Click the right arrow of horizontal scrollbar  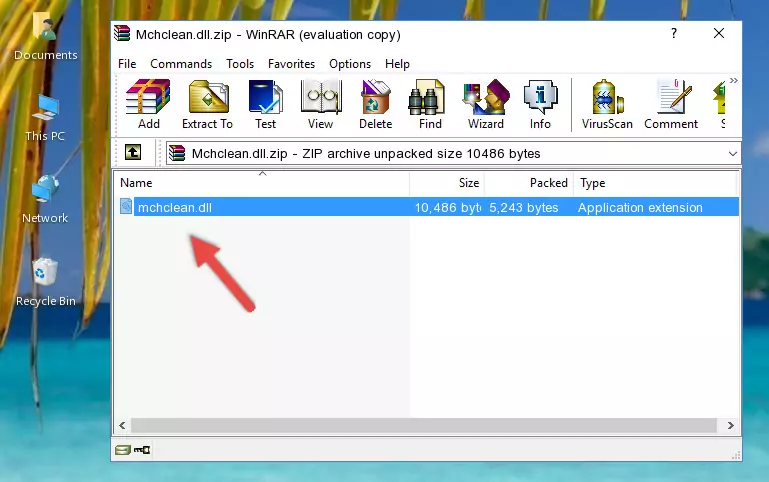pos(730,425)
